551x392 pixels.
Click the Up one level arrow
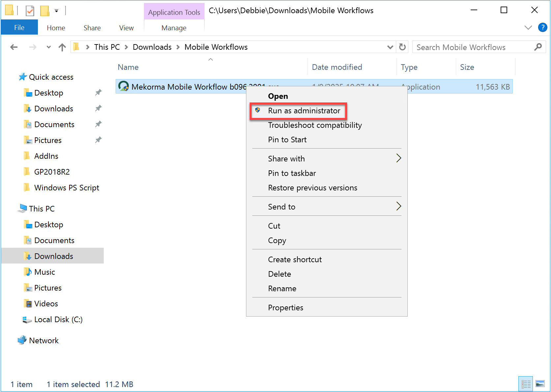[x=62, y=47]
